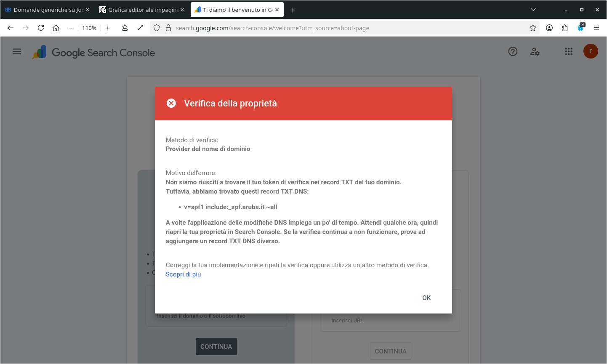Image resolution: width=607 pixels, height=364 pixels.
Task: Open the Search Console hamburger menu
Action: pyautogui.click(x=17, y=52)
